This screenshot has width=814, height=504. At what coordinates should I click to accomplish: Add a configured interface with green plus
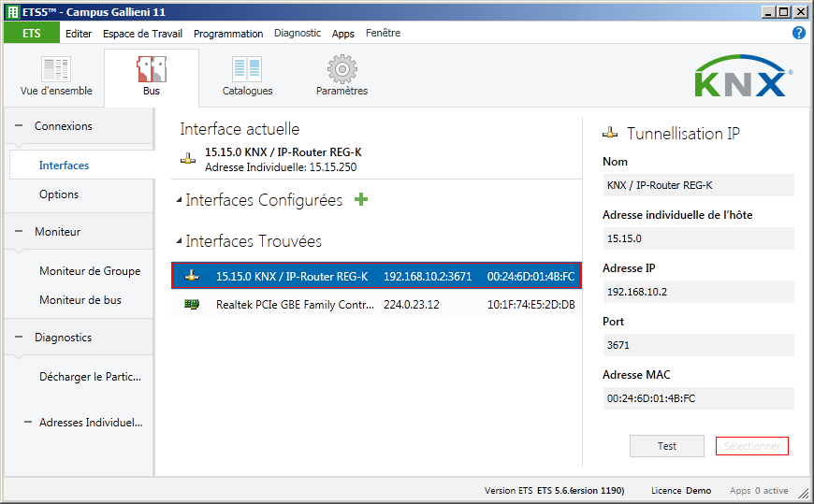click(x=361, y=199)
